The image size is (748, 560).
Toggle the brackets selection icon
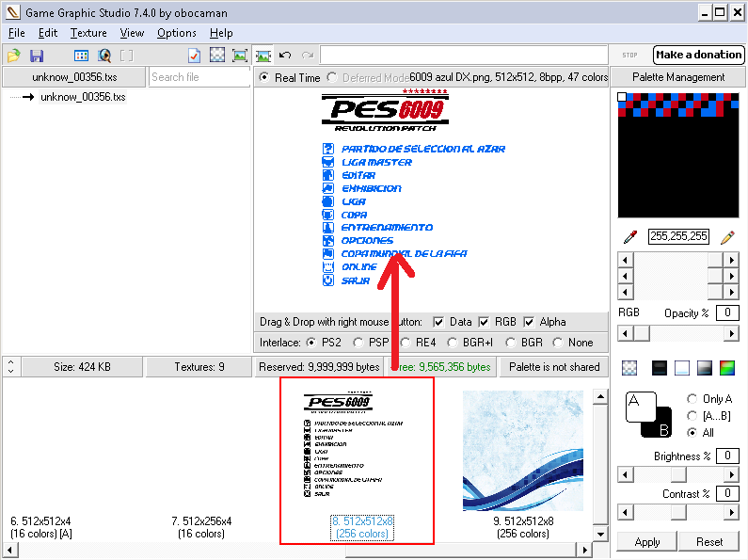[127, 56]
